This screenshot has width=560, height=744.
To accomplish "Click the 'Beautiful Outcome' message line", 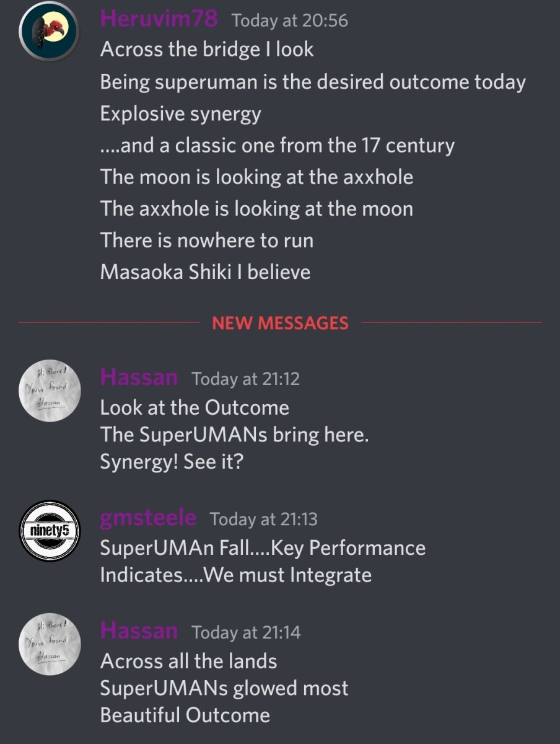I will tap(185, 715).
